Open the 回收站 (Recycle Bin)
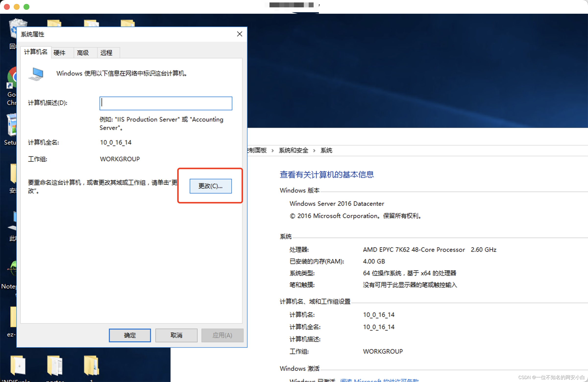Viewport: 588px width, 382px height. point(17,28)
